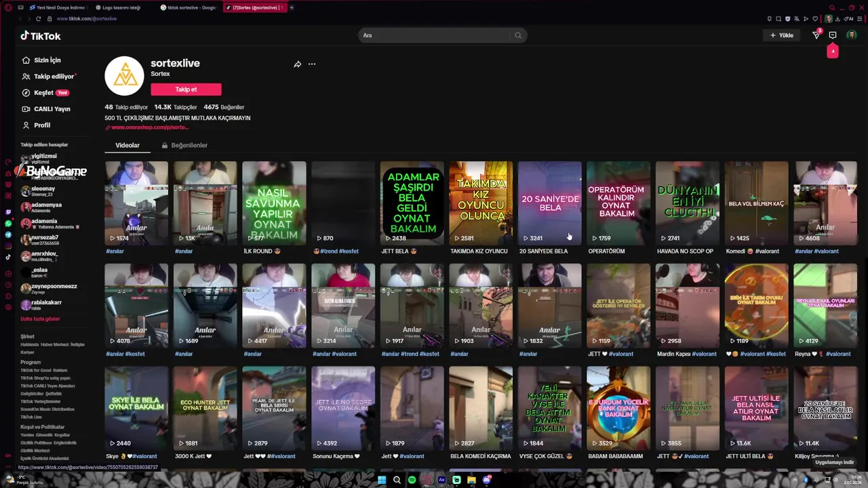The height and width of the screenshot is (488, 868).
Task: Switch to the Videolar tab
Action: 127,145
